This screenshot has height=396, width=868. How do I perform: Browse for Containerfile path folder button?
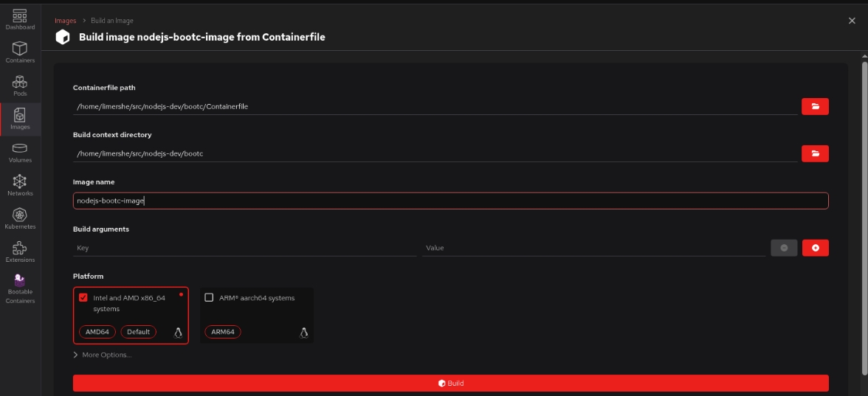pyautogui.click(x=815, y=106)
